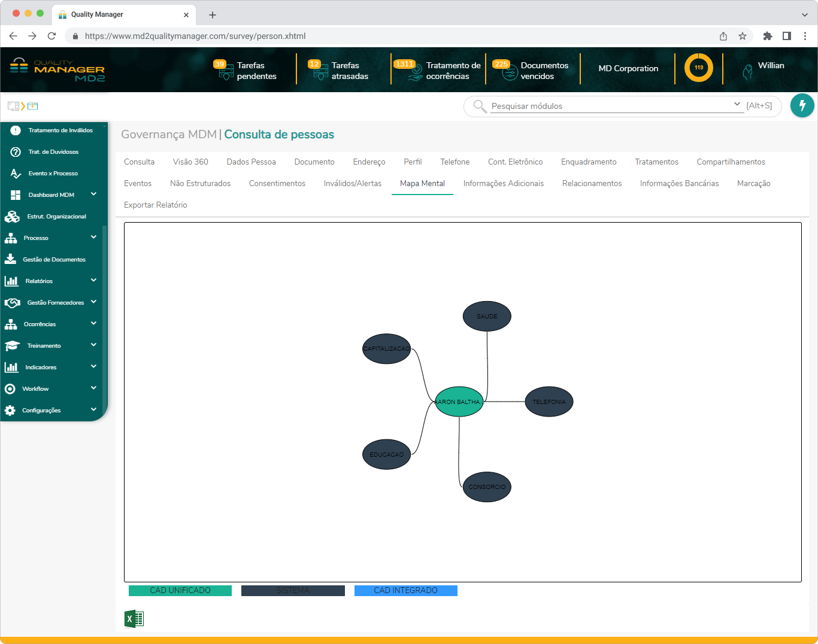Click the Documentos vencidos icon

coord(509,71)
